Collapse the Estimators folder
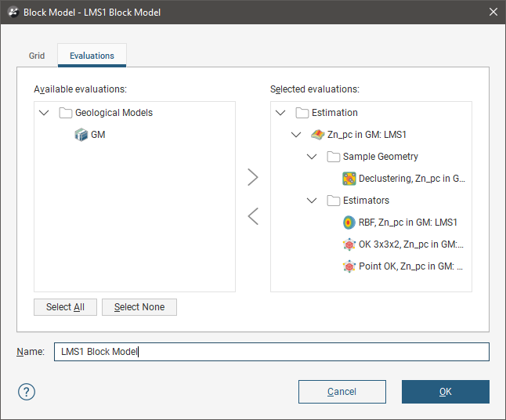This screenshot has height=420, width=506. tap(312, 201)
